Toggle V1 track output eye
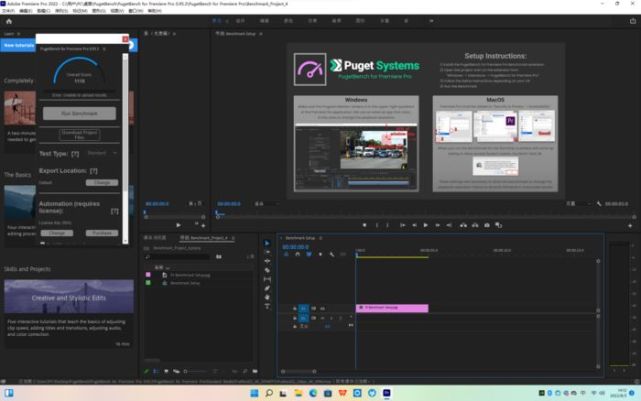 pos(323,309)
